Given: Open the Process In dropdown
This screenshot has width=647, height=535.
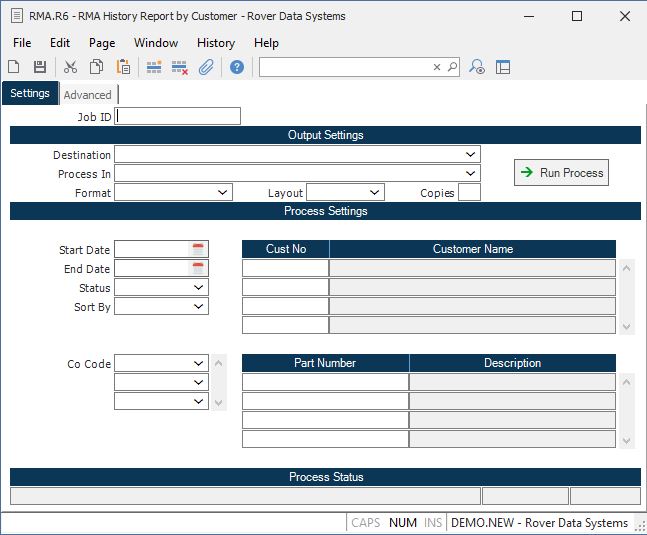Looking at the screenshot, I should point(470,174).
